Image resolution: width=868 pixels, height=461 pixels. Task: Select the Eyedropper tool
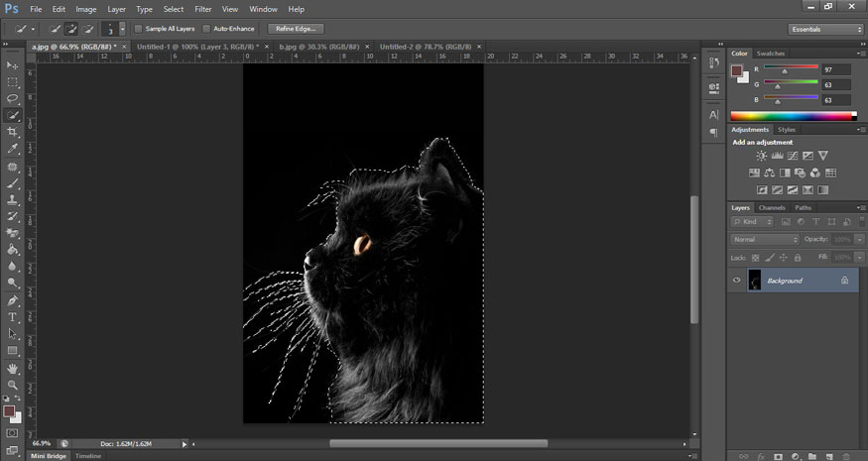point(12,149)
